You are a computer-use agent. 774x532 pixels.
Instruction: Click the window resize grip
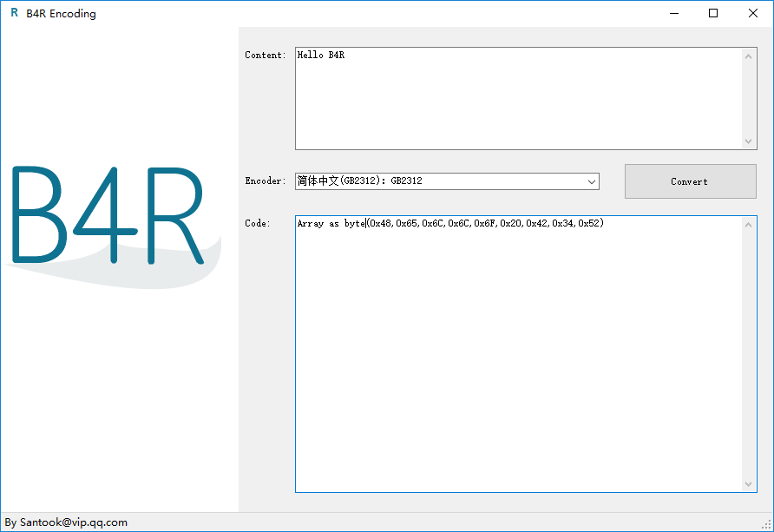tap(767, 525)
